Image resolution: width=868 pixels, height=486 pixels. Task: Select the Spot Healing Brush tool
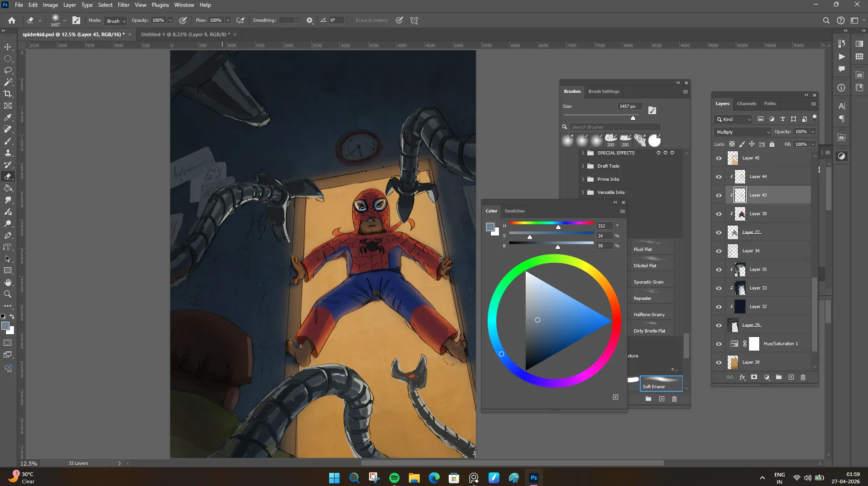pos(8,129)
